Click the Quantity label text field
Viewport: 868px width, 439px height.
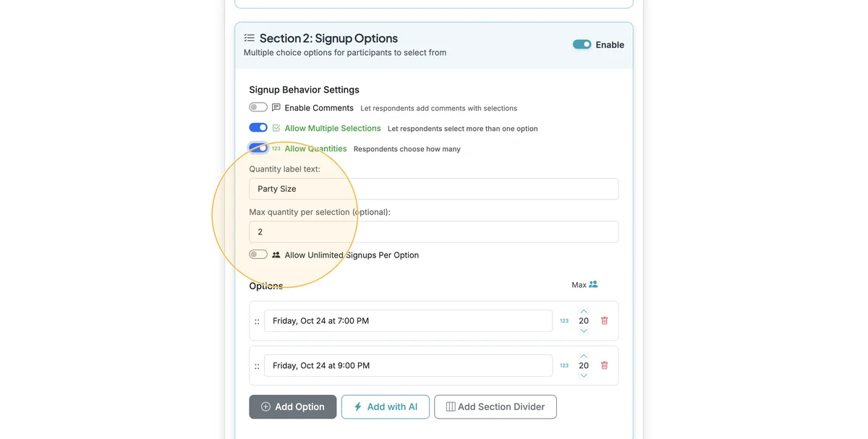click(x=434, y=189)
